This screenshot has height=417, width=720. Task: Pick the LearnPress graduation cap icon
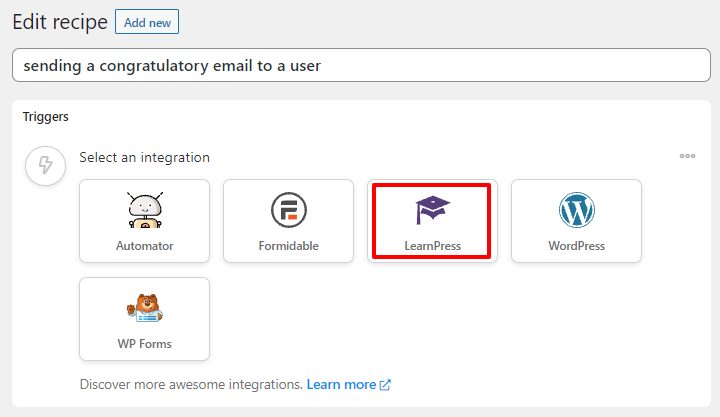[x=433, y=210]
